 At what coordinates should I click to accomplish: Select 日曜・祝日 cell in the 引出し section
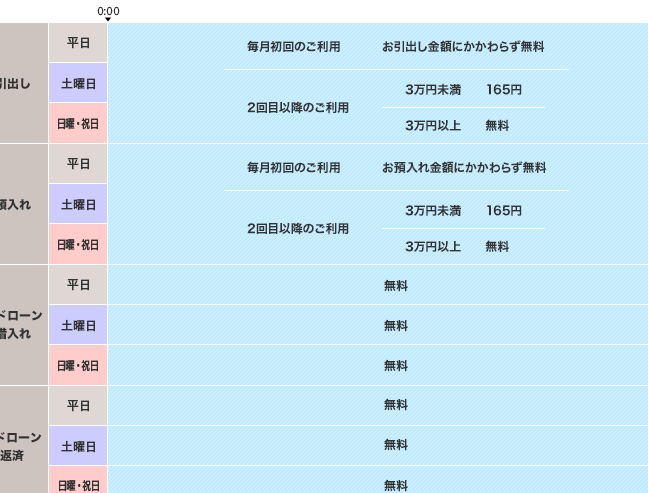(78, 124)
